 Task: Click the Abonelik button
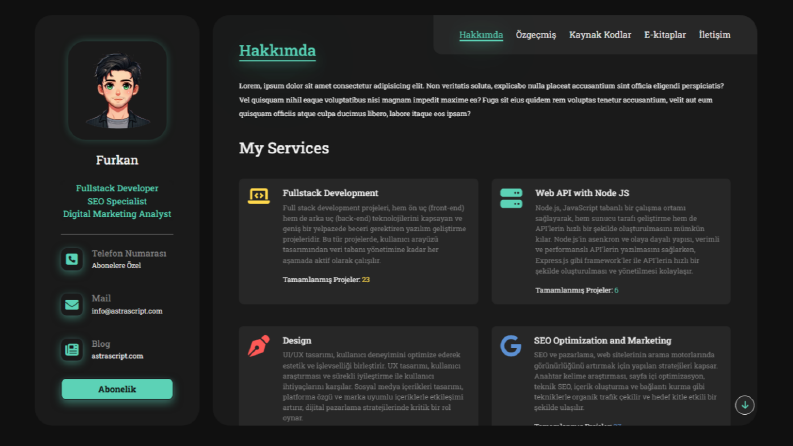[117, 389]
